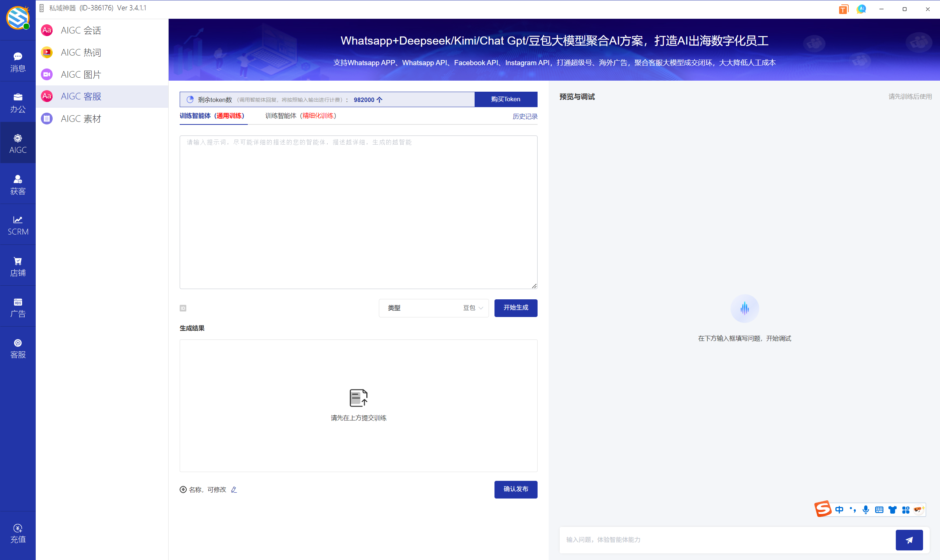The image size is (940, 560).
Task: Open the Sogou skin t-shirt icon
Action: pos(892,510)
